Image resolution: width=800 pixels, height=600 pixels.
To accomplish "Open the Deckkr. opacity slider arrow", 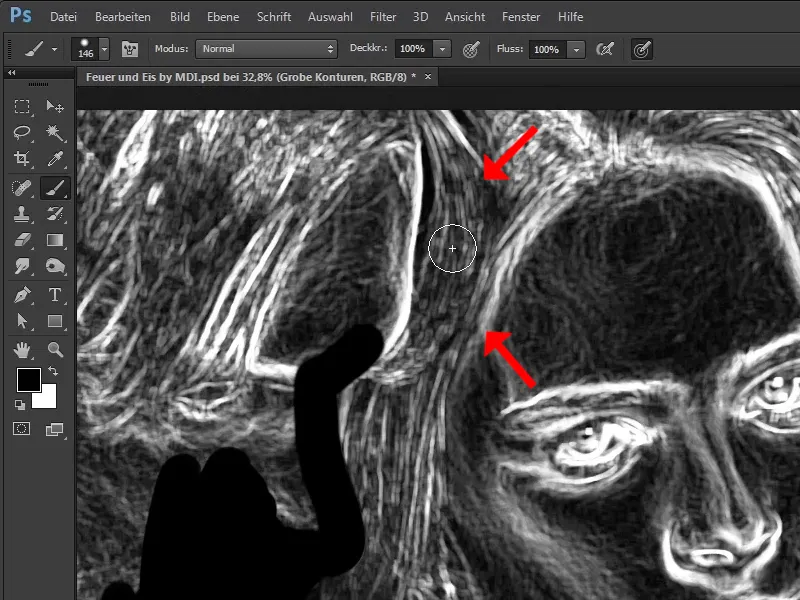I will pyautogui.click(x=442, y=49).
